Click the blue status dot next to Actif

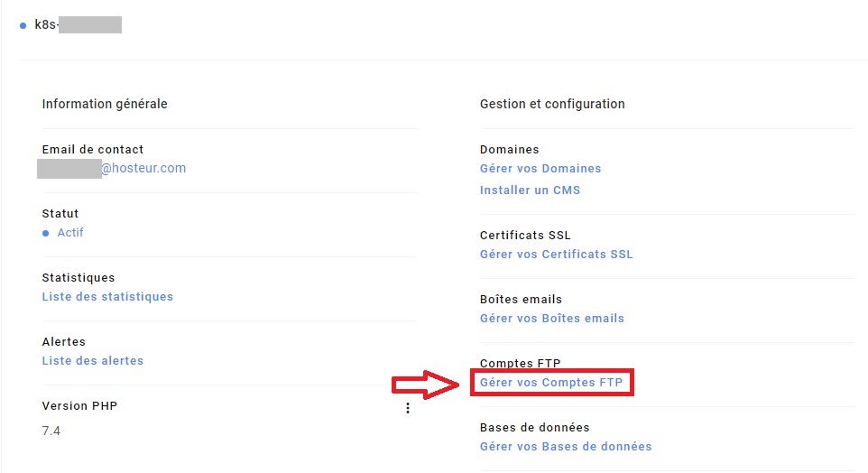[x=46, y=233]
